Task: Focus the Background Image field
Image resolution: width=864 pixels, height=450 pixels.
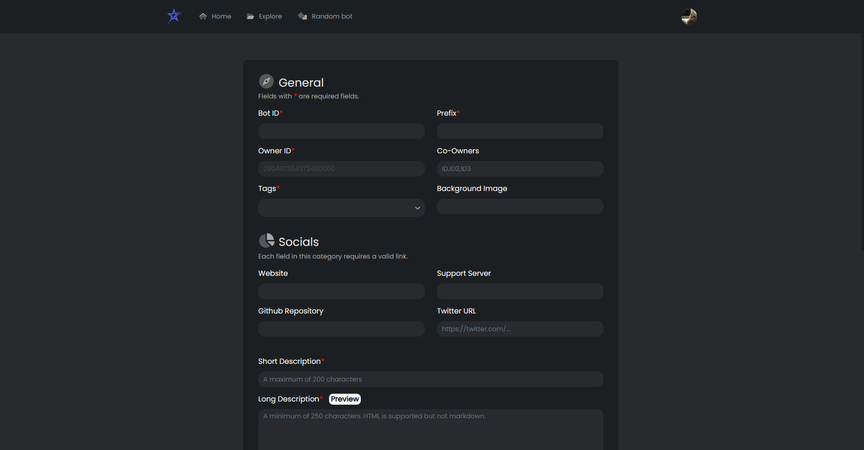Action: [519, 207]
